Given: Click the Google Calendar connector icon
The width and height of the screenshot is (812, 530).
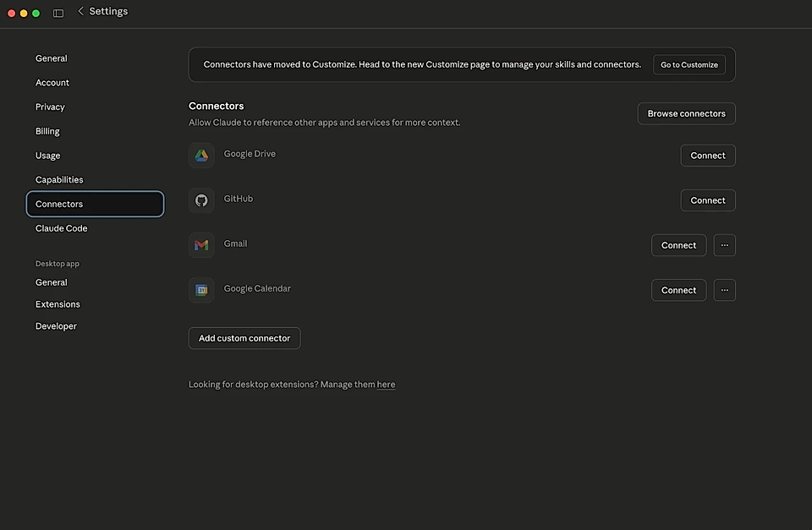Looking at the screenshot, I should tap(201, 290).
